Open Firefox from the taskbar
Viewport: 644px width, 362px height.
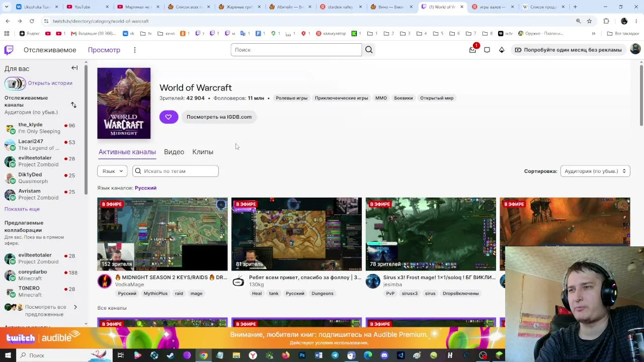point(286,355)
